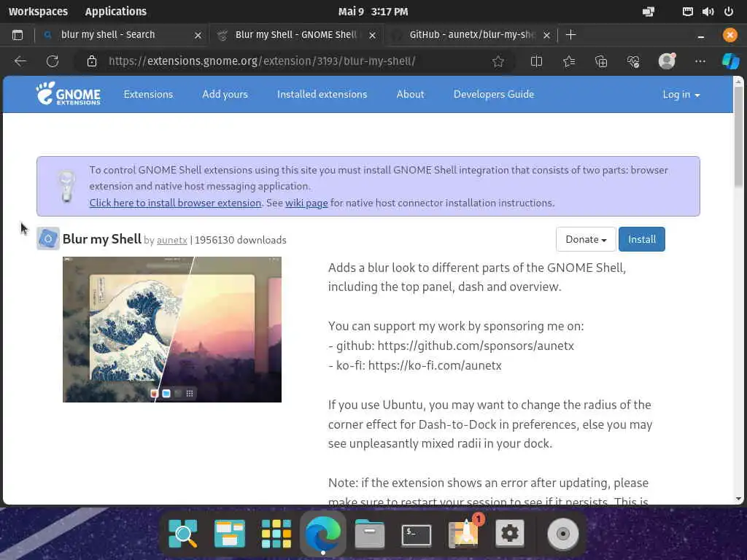
Task: Launch the search magnifier in dock
Action: 183,533
